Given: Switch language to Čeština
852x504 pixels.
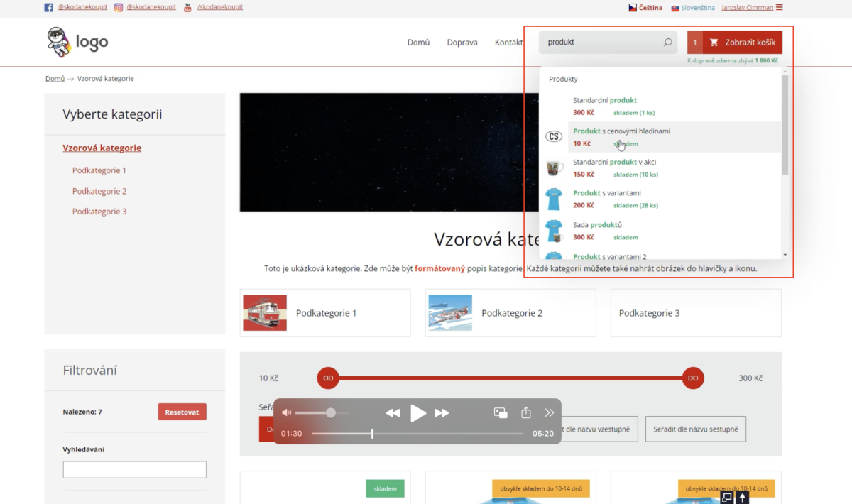Looking at the screenshot, I should 645,8.
